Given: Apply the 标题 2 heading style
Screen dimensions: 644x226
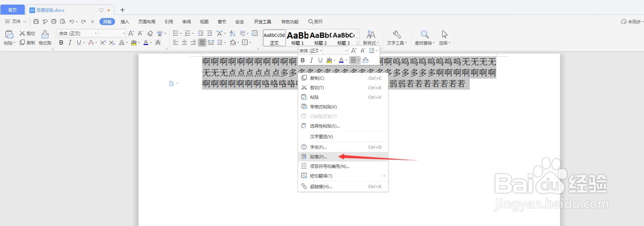Looking at the screenshot, I should tap(320, 38).
